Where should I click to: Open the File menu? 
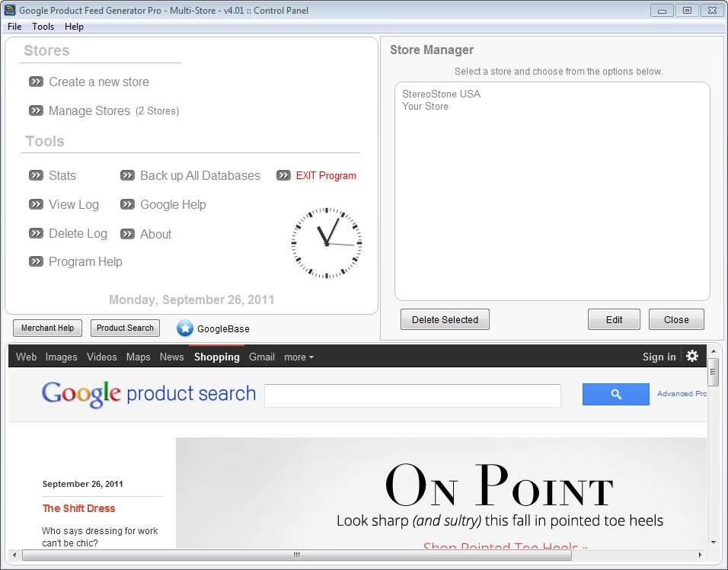[14, 27]
